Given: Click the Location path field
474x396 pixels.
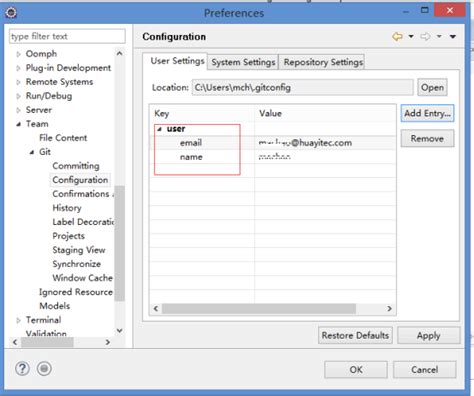Looking at the screenshot, I should 302,88.
